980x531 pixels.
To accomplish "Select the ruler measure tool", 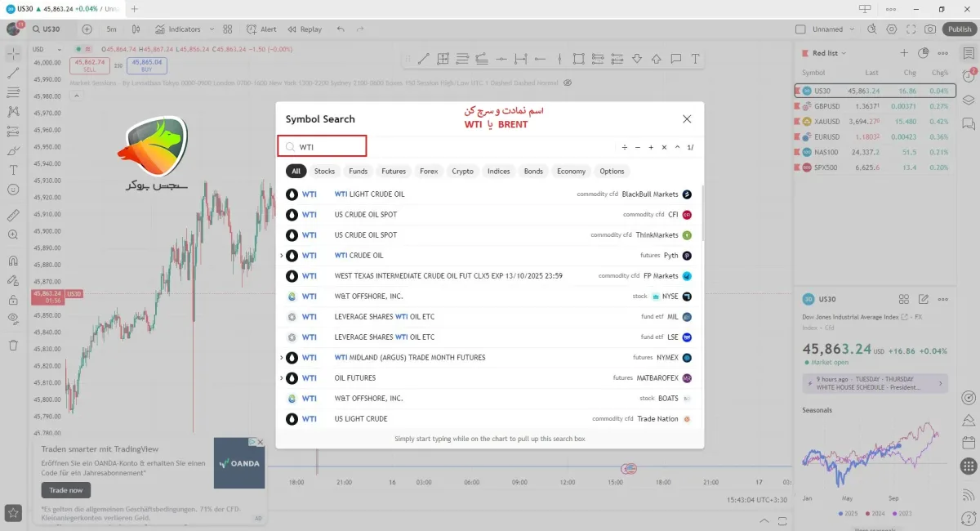I will pyautogui.click(x=13, y=216).
